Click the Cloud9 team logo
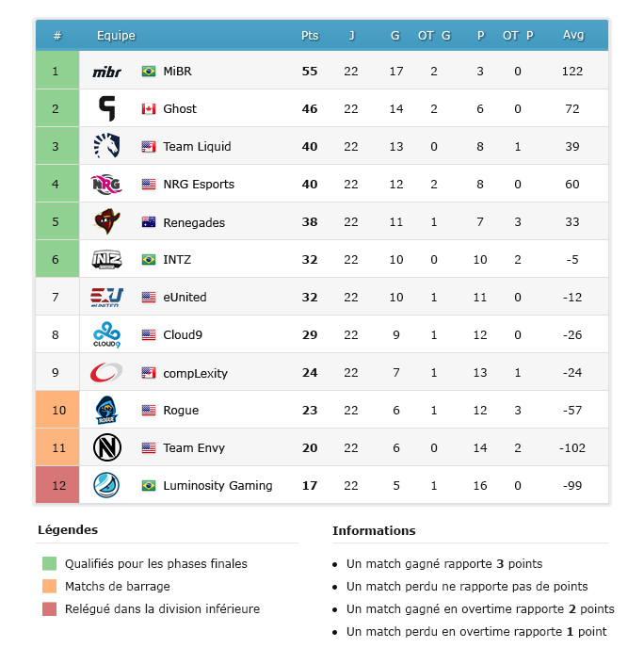This screenshot has width=644, height=664. (x=106, y=335)
